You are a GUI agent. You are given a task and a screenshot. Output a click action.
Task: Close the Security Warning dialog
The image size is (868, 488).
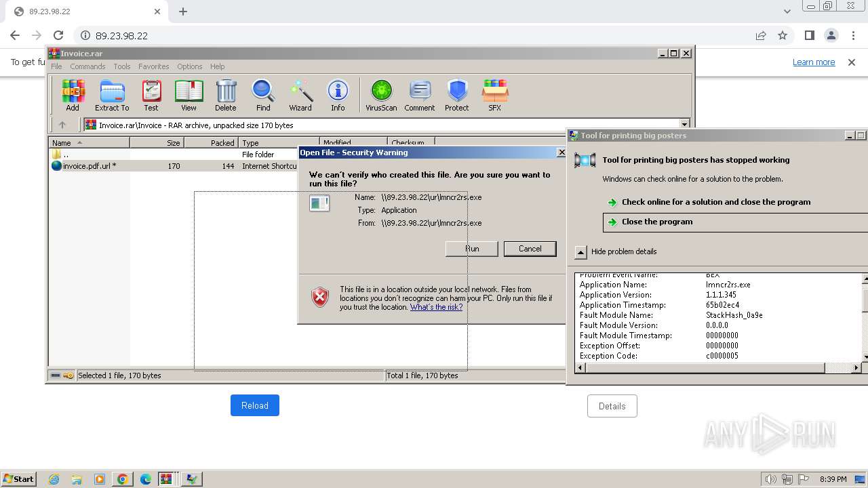pos(561,152)
